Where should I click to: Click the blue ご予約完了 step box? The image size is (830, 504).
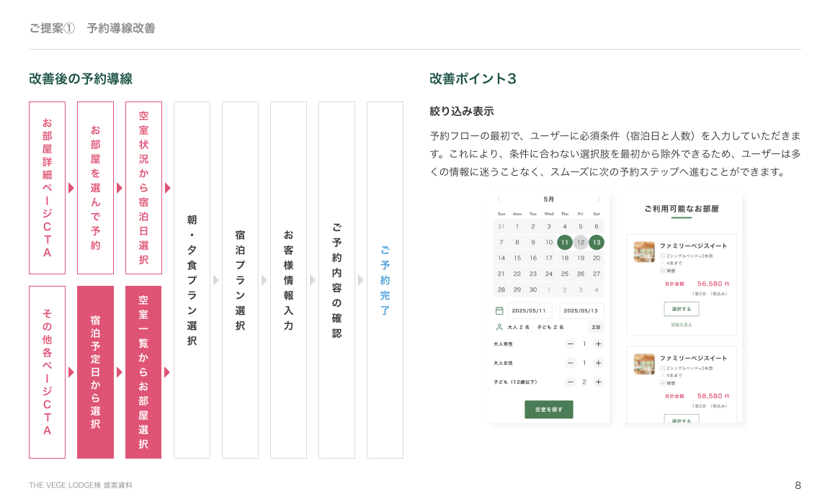click(385, 280)
